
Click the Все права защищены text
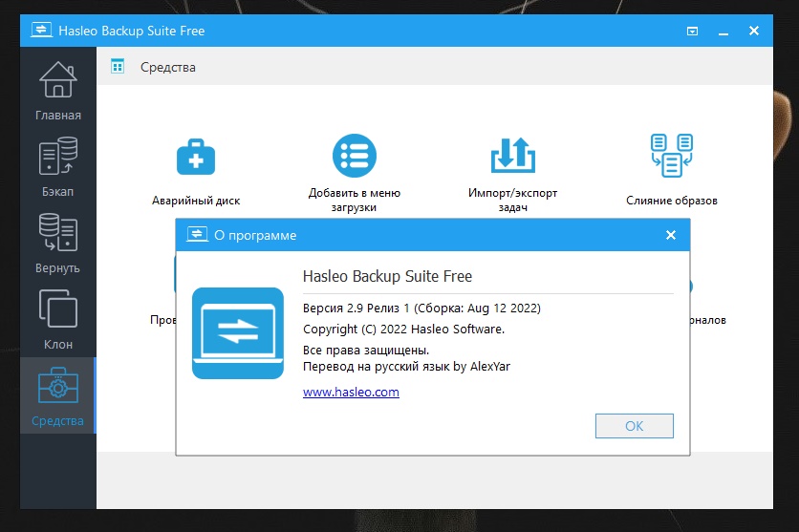click(x=366, y=350)
